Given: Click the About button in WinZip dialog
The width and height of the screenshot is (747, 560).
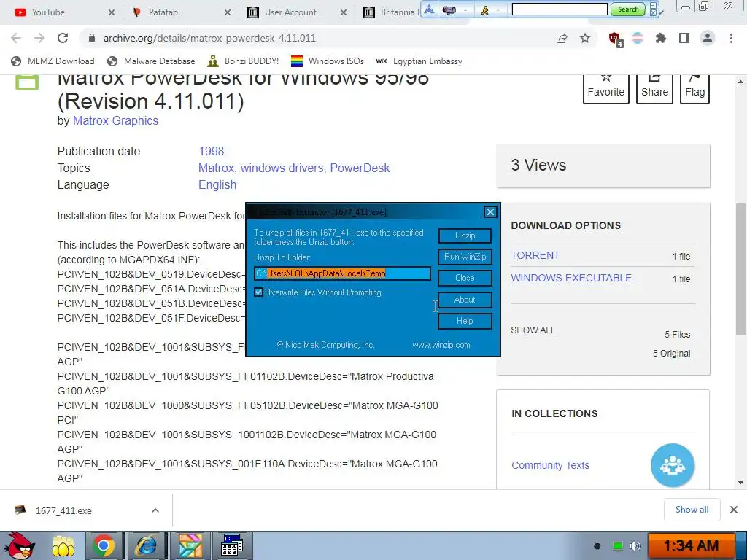Looking at the screenshot, I should click(x=465, y=300).
